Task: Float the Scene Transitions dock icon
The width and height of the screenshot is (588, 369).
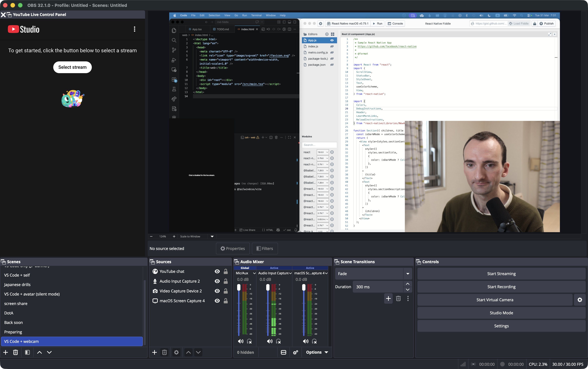Action: coord(337,262)
